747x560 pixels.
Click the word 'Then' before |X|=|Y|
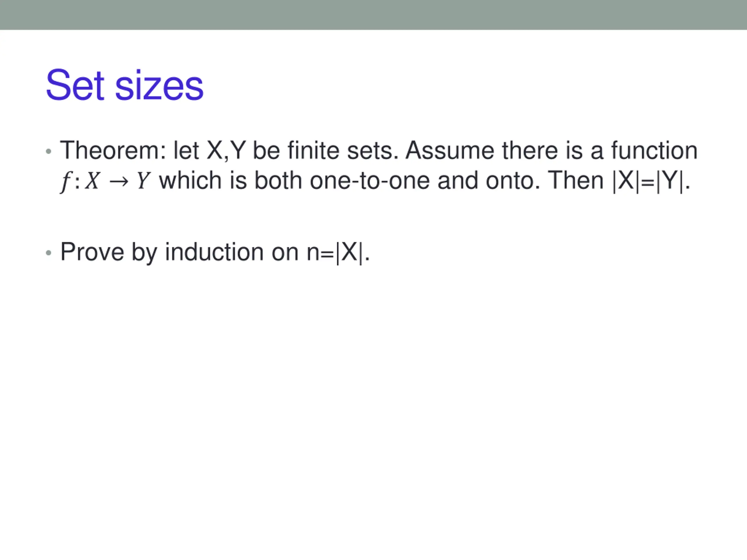[x=575, y=181]
